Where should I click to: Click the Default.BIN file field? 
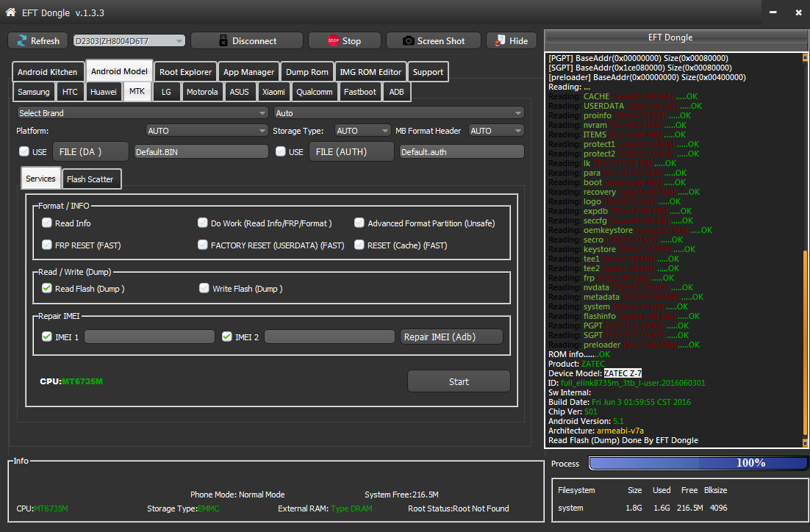click(x=201, y=151)
